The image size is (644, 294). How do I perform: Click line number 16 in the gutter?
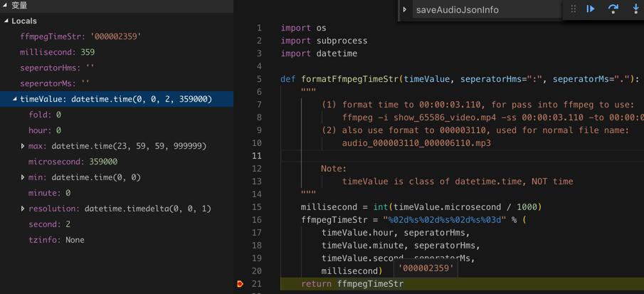pyautogui.click(x=257, y=220)
